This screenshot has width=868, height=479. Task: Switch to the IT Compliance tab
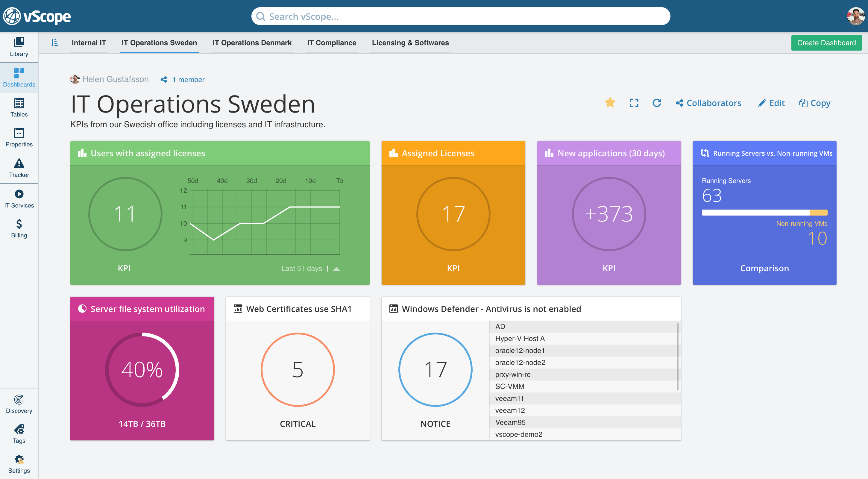tap(331, 43)
